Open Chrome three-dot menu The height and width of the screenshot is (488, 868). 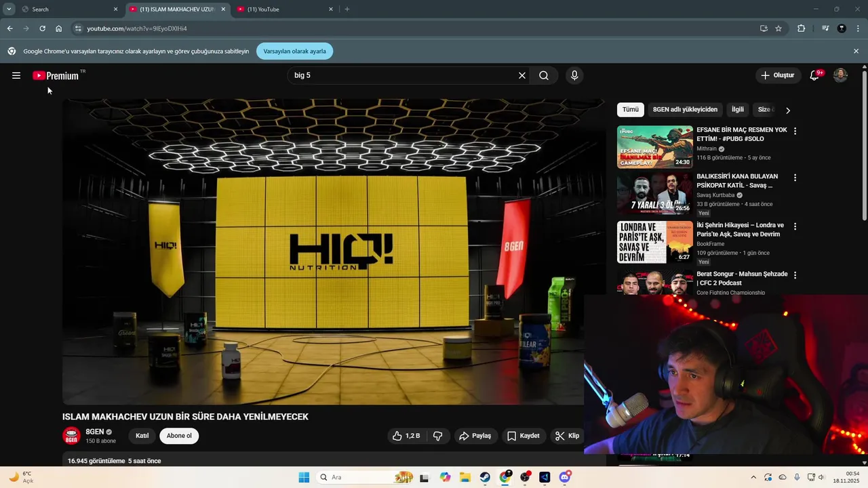pos(859,28)
